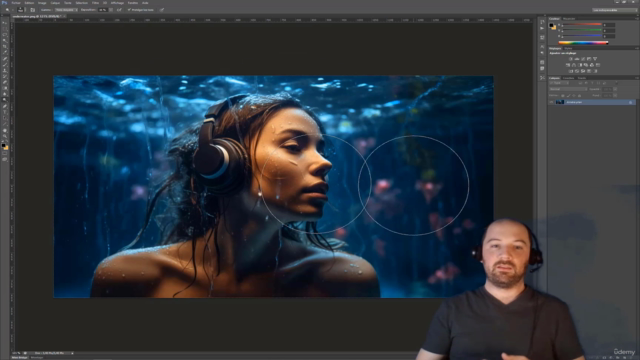This screenshot has width=640, height=360.
Task: Toggle airbrush mode in options bar
Action: coord(119,10)
